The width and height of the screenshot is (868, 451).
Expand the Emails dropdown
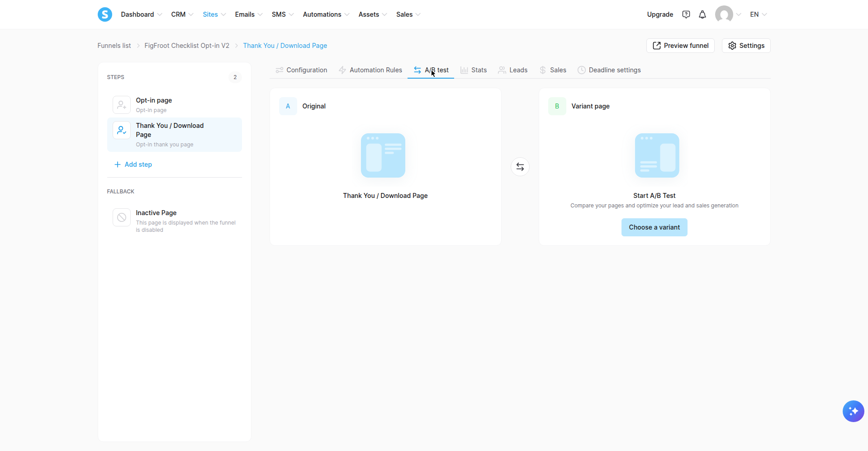pos(249,14)
